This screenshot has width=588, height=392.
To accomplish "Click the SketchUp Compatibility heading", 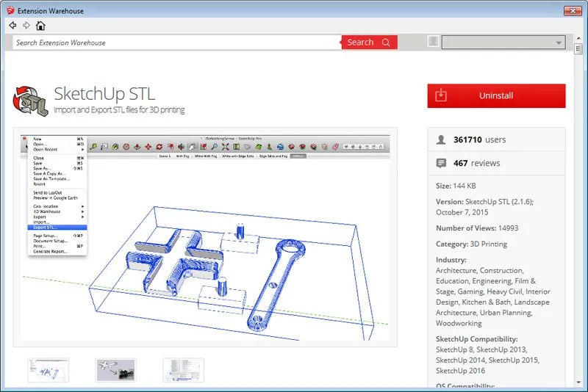I will click(476, 339).
